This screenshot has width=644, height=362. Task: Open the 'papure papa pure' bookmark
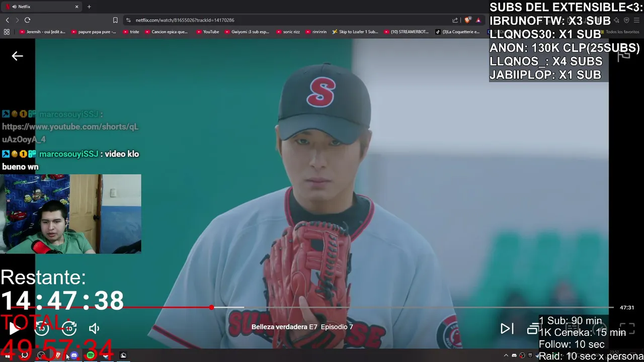click(x=94, y=32)
